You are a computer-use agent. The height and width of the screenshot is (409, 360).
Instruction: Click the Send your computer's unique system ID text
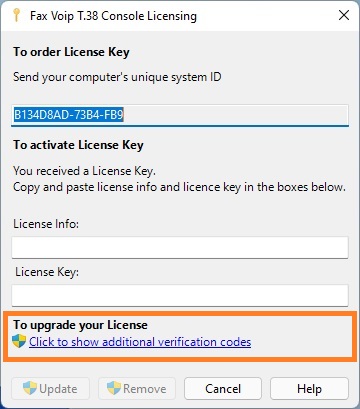point(117,77)
